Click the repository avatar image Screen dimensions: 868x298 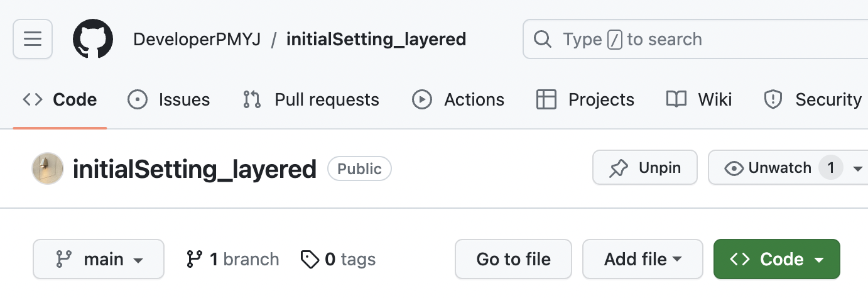(48, 168)
